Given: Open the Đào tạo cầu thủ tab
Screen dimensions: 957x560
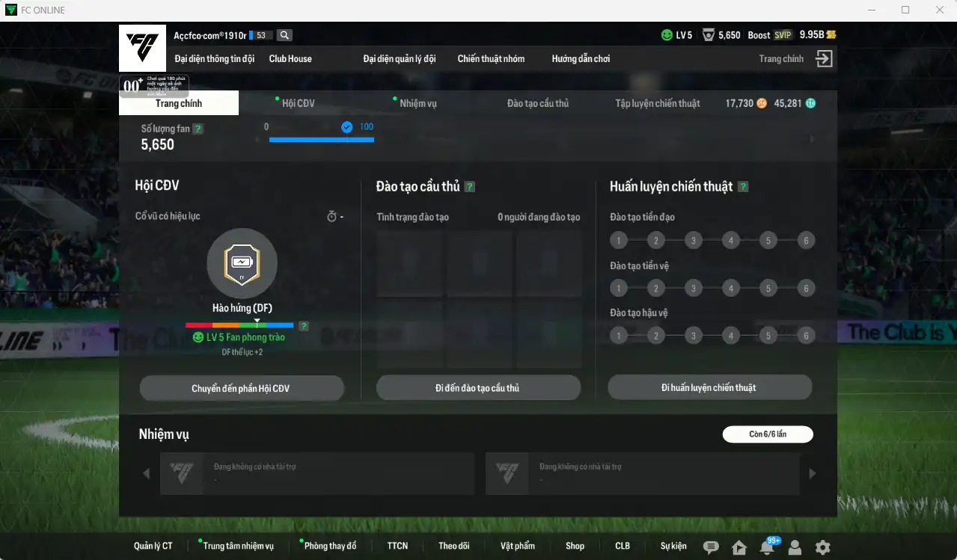Looking at the screenshot, I should tap(538, 103).
